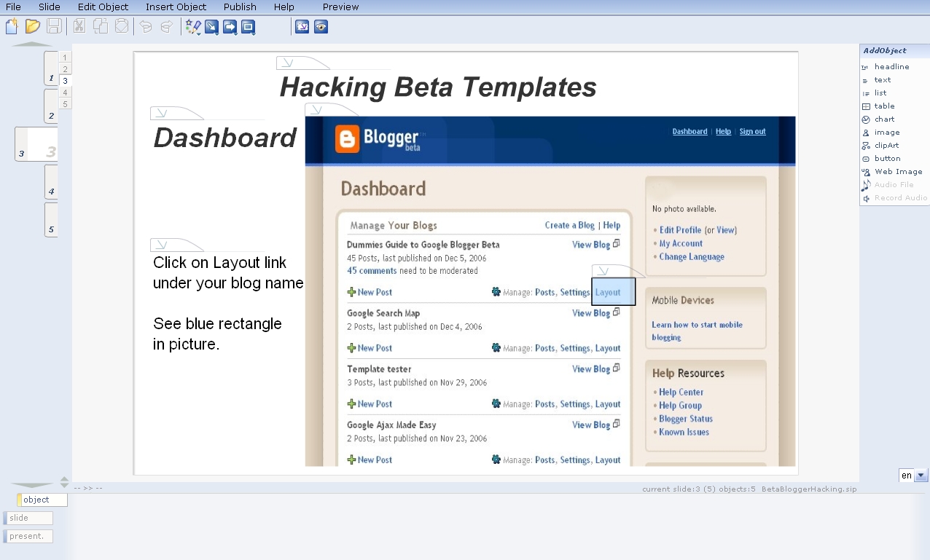The width and height of the screenshot is (930, 560).
Task: Select slide 4 thumbnail
Action: tap(50, 182)
